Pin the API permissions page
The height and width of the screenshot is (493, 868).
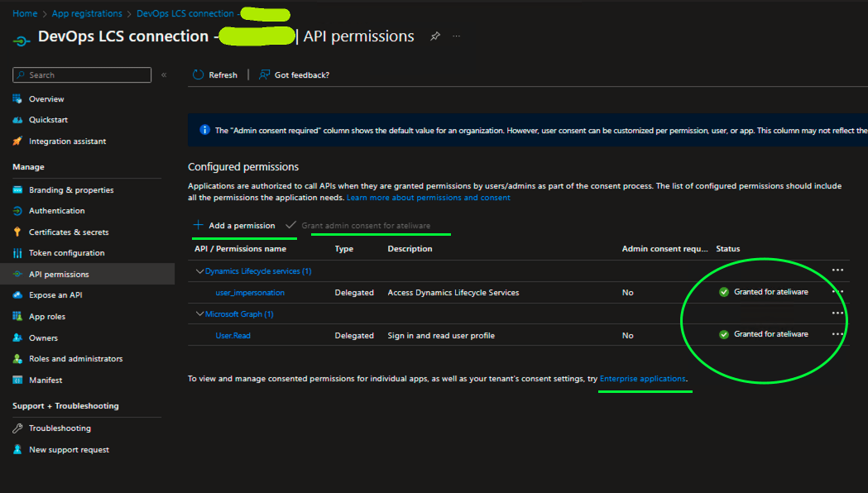click(436, 36)
